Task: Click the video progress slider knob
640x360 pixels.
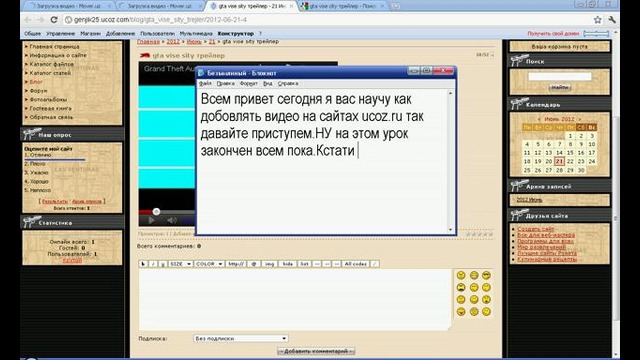Action: 156,211
